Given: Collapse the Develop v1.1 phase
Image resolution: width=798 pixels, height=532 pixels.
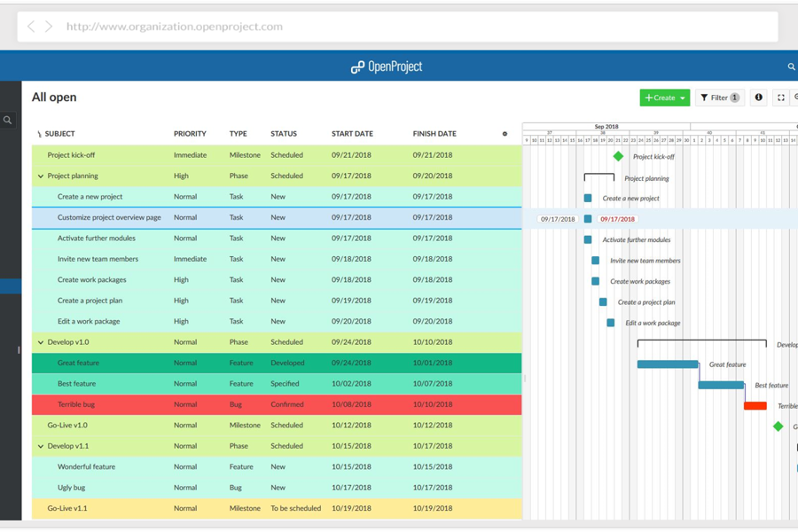Looking at the screenshot, I should (x=41, y=447).
